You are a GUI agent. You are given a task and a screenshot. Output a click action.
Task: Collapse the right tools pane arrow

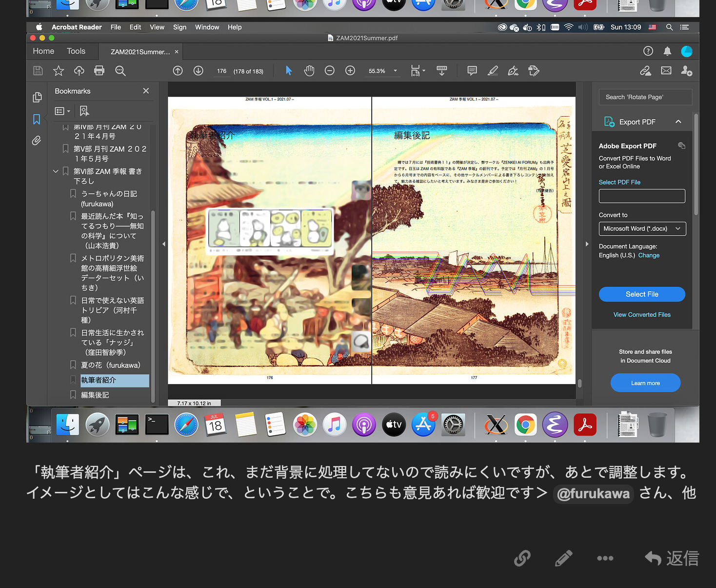(x=587, y=244)
